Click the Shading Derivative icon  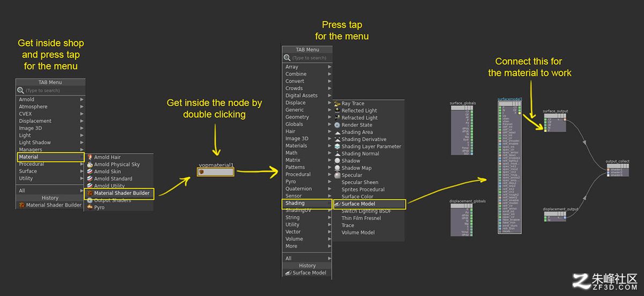337,139
